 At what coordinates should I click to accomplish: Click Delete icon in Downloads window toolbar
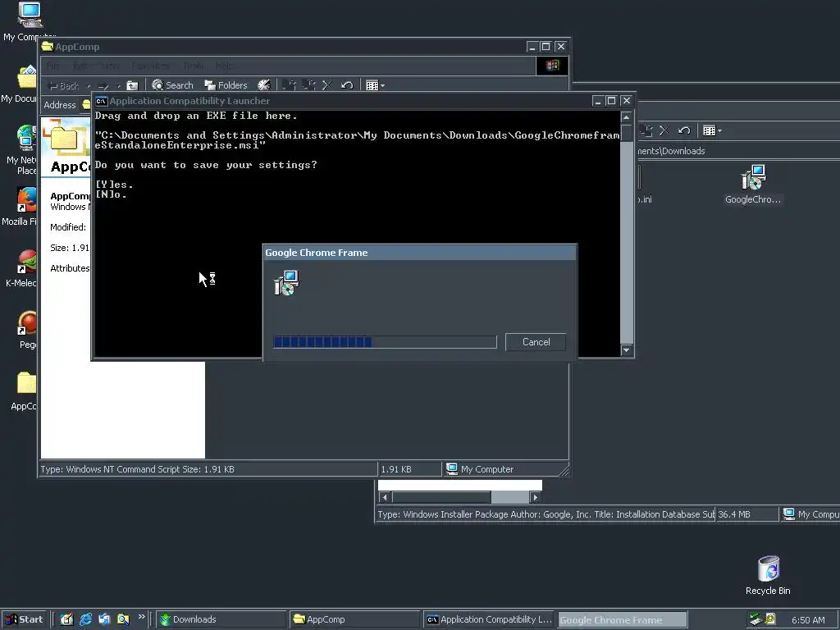664,130
